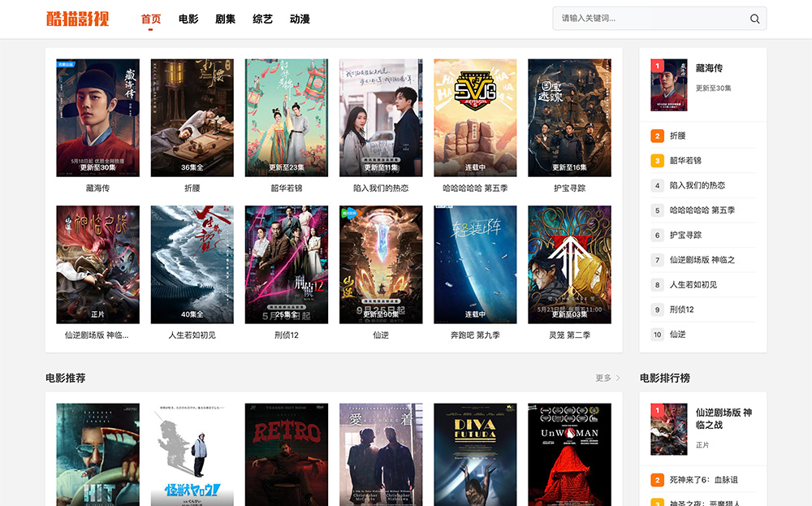This screenshot has height=506, width=812.
Task: Open the 剧集 navigation tab
Action: pos(225,19)
